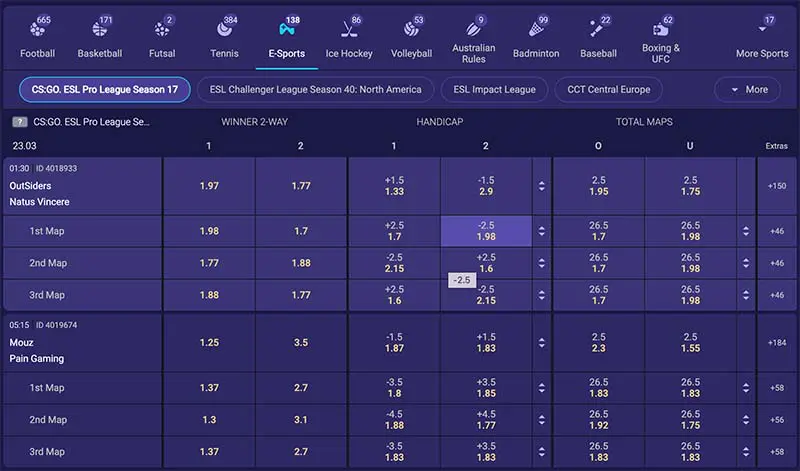
Task: Open +184 extra markets for Mouz match
Action: 777,342
